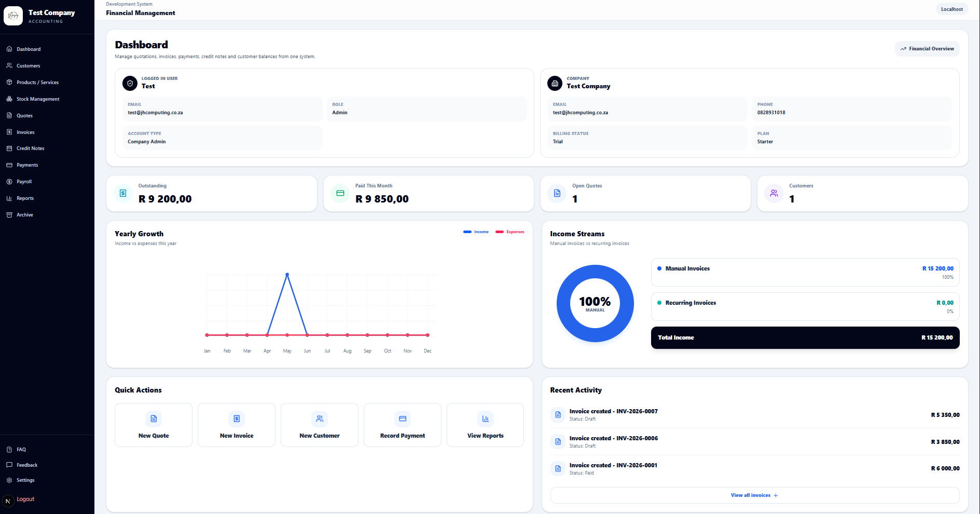This screenshot has width=980, height=514.
Task: Toggle the Income legend in Yearly Growth
Action: point(476,232)
